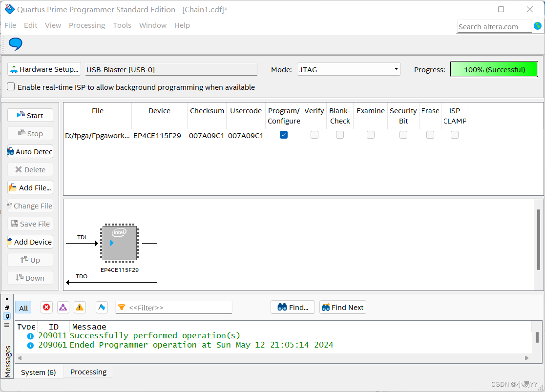
Task: Click the Change File button
Action: click(x=30, y=206)
